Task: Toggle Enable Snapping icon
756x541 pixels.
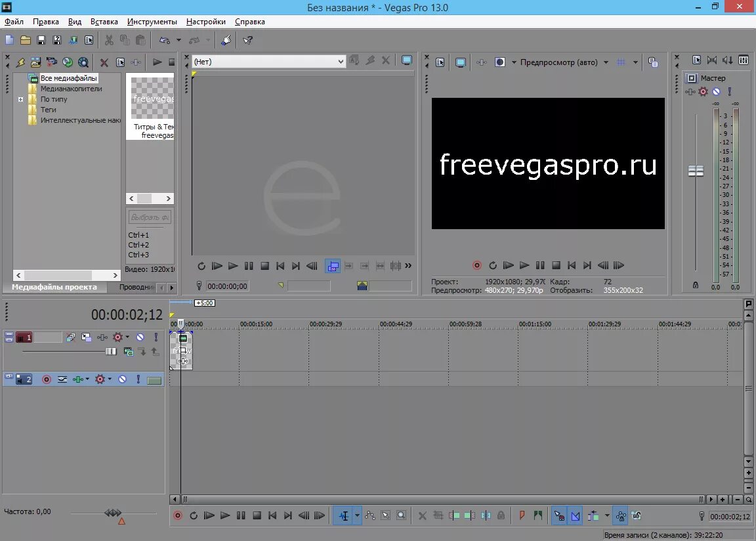Action: [x=559, y=515]
